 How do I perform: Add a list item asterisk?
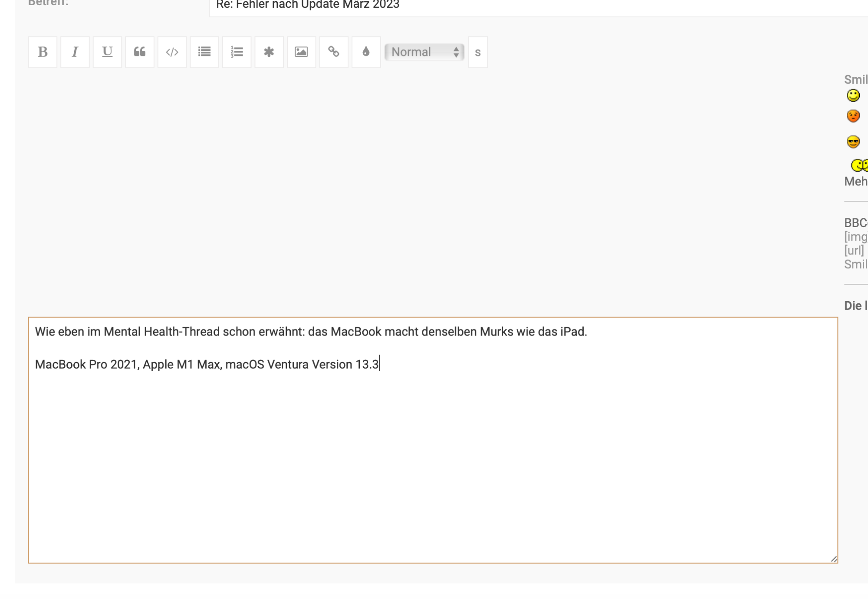pos(269,52)
